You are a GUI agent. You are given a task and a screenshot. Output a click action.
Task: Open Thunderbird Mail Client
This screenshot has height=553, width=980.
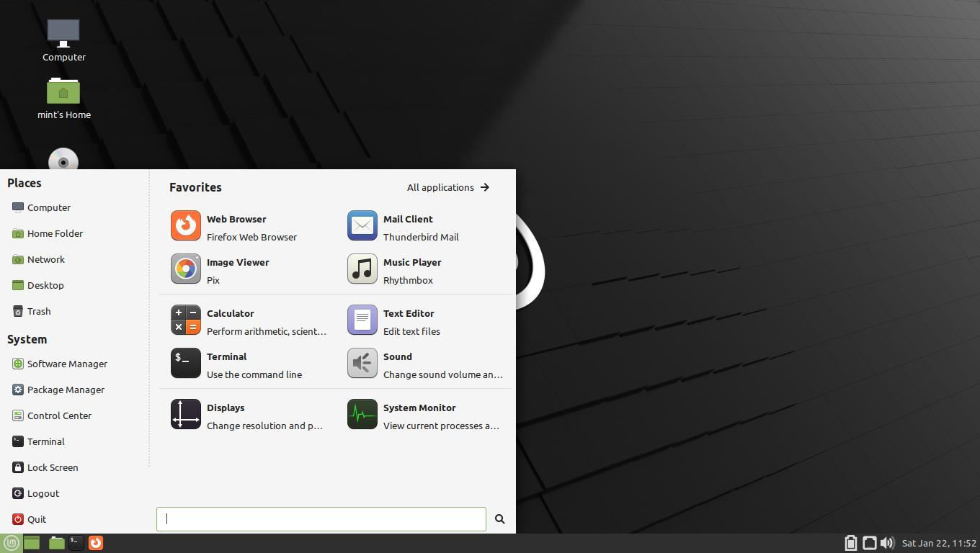tap(408, 225)
